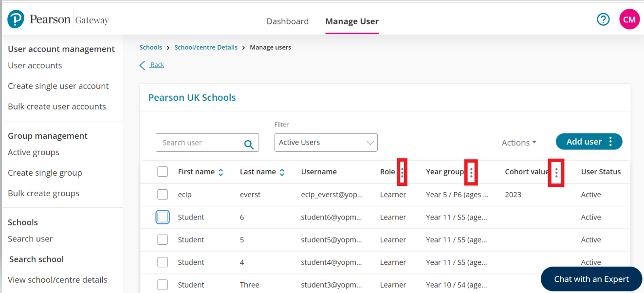Open the help question mark icon
Viewport: 644px width, 293px height.
[x=603, y=19]
